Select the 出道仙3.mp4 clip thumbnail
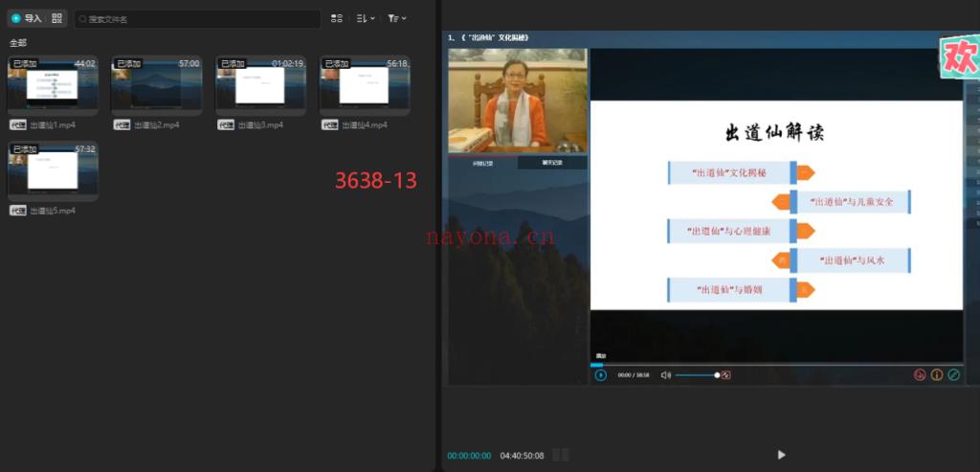 click(260, 85)
